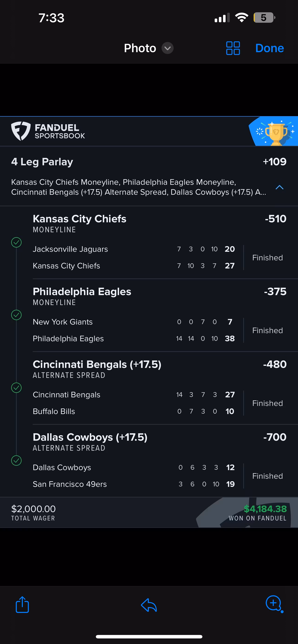Tap the Wi-Fi status icon

pos(241,17)
